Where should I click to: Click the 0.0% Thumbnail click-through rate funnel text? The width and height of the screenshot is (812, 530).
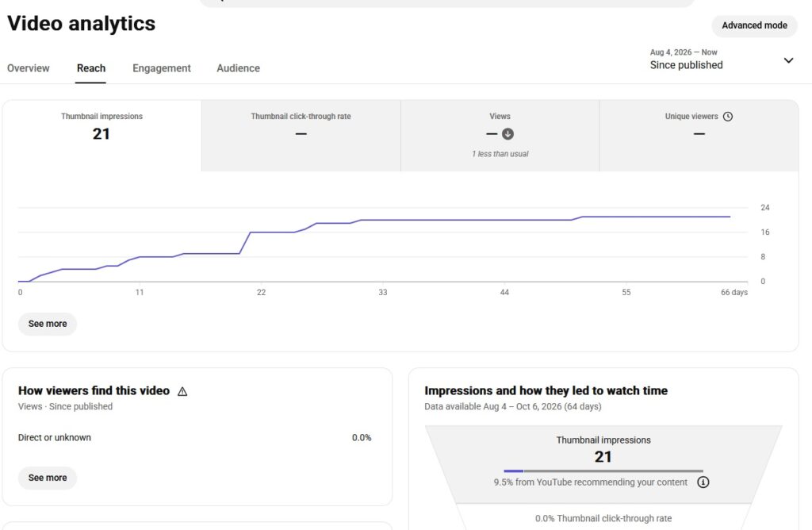click(603, 518)
